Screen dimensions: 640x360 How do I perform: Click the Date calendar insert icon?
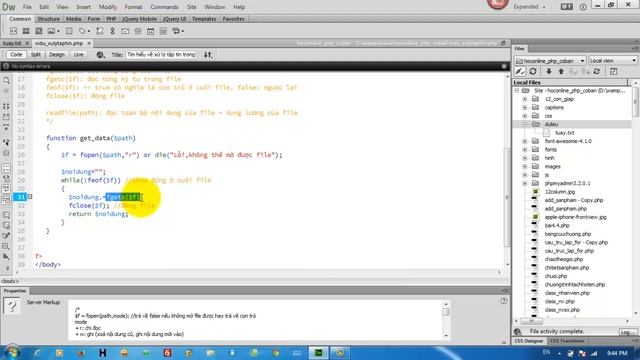pyautogui.click(x=151, y=31)
